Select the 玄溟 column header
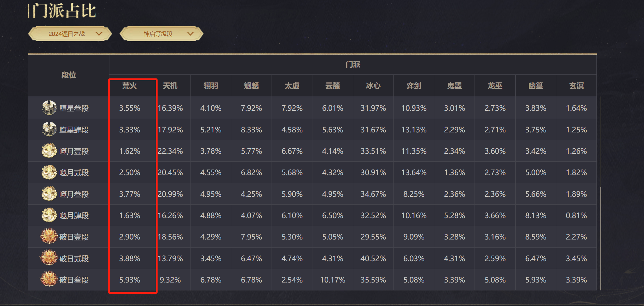The width and height of the screenshot is (644, 306). pos(576,86)
